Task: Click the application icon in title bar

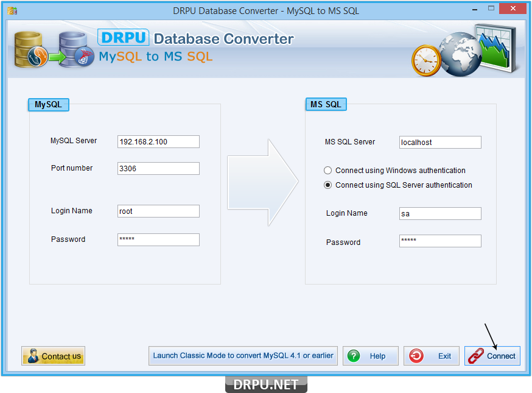Action: click(x=12, y=11)
